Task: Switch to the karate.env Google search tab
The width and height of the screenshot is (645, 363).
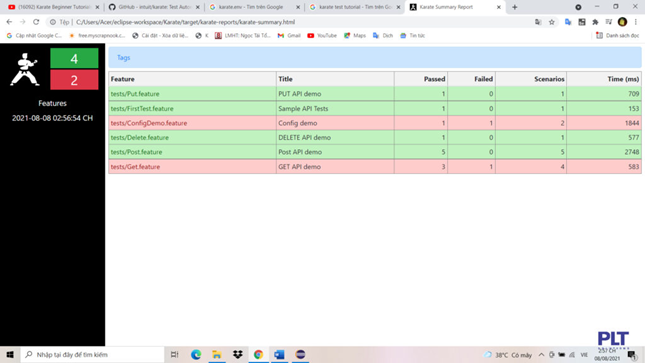Action: (x=255, y=7)
